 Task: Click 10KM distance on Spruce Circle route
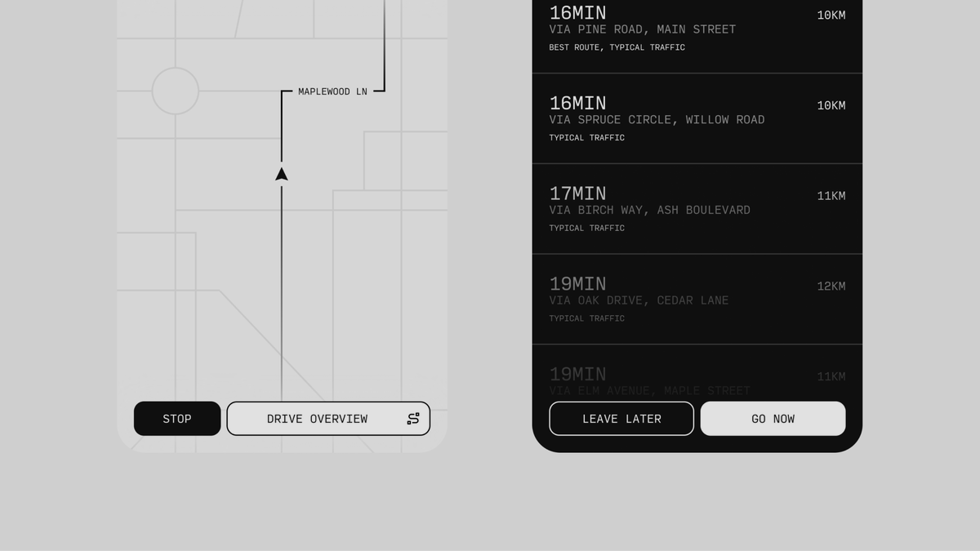[x=831, y=105]
